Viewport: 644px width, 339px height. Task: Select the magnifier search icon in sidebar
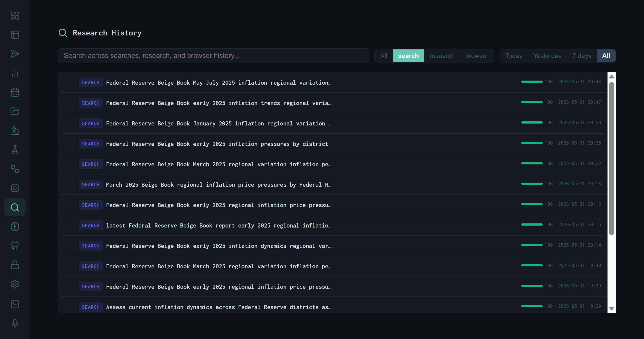click(15, 207)
